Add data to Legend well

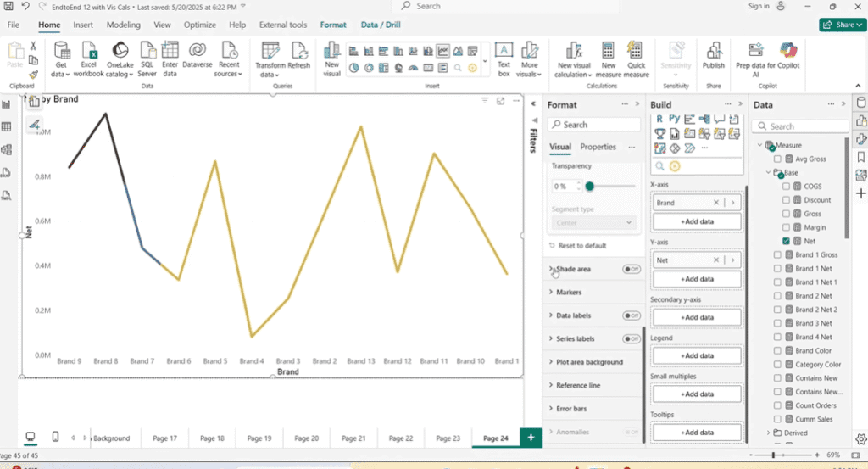(697, 355)
